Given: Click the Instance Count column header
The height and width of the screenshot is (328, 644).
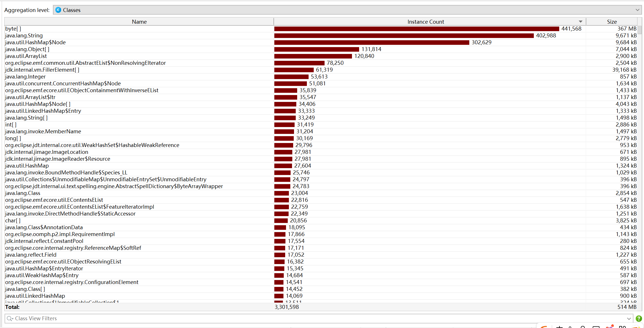Looking at the screenshot, I should pos(425,22).
